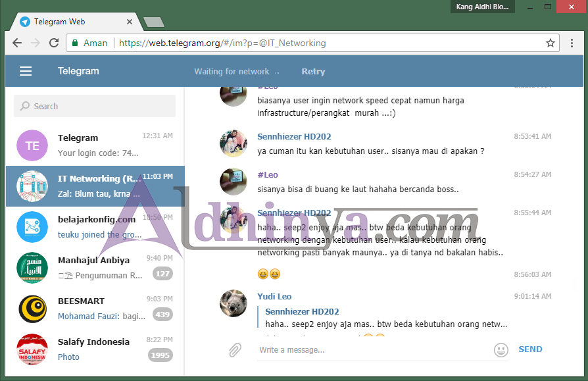Image resolution: width=588 pixels, height=381 pixels.
Task: Maximize the Chrome window
Action: (x=548, y=7)
